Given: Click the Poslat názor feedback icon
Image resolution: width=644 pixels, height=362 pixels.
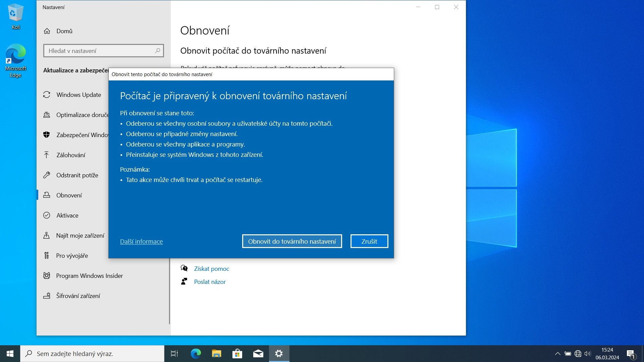Looking at the screenshot, I should tap(184, 282).
